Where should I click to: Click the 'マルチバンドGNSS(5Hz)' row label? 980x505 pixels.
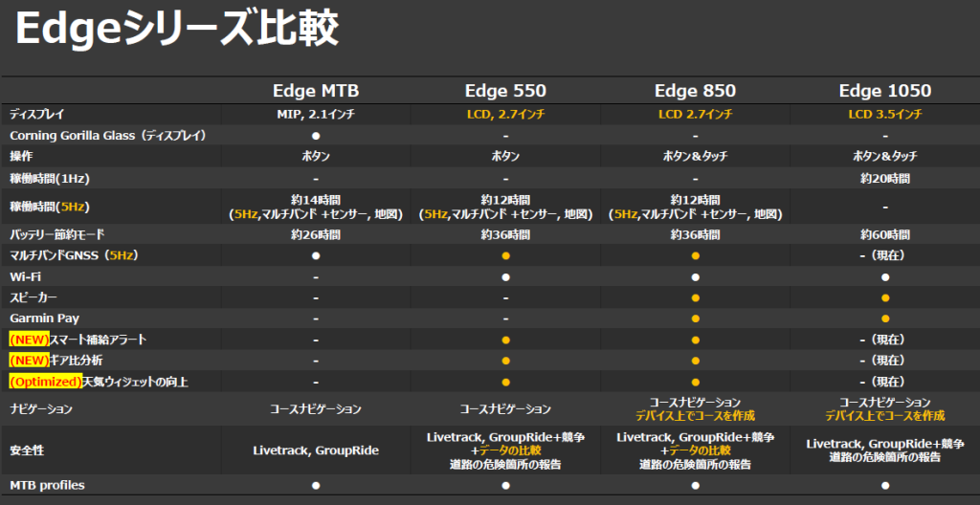click(74, 255)
